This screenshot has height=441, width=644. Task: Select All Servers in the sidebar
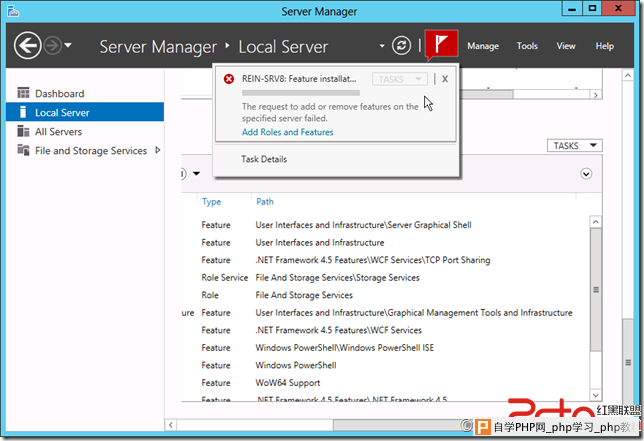coord(85,131)
